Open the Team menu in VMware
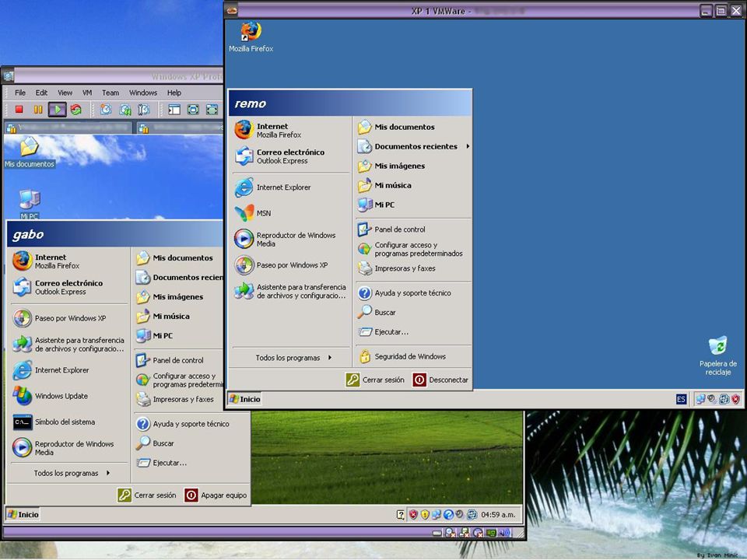Screen dimensions: 747x560 [x=110, y=93]
